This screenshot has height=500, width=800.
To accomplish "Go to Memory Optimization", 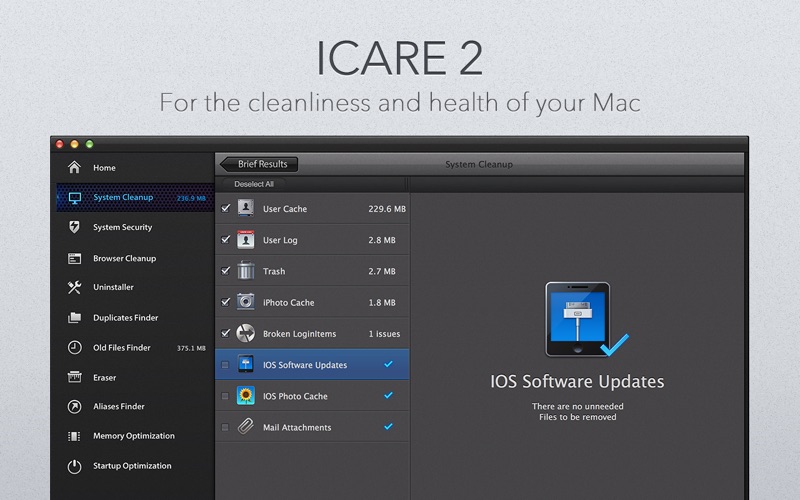I will [135, 436].
